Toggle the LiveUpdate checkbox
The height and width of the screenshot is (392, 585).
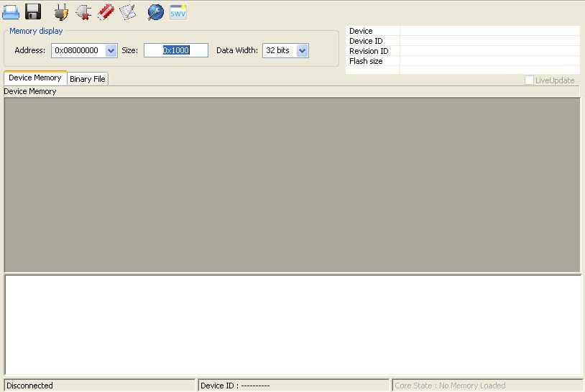[530, 80]
